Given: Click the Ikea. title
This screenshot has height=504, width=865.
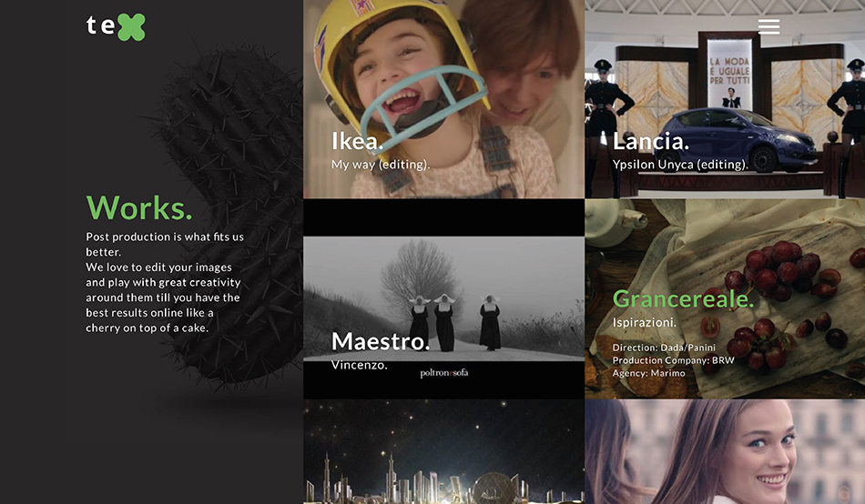Looking at the screenshot, I should click(x=357, y=142).
